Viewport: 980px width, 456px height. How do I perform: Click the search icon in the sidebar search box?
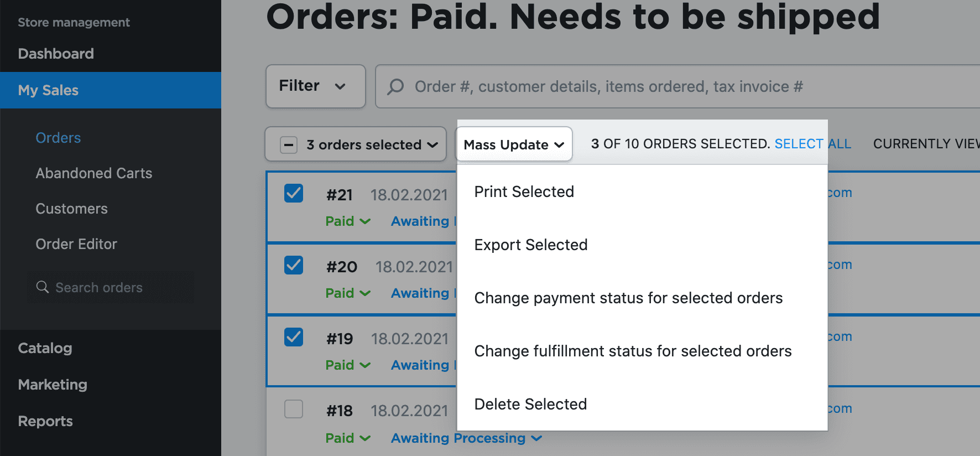[x=43, y=287]
